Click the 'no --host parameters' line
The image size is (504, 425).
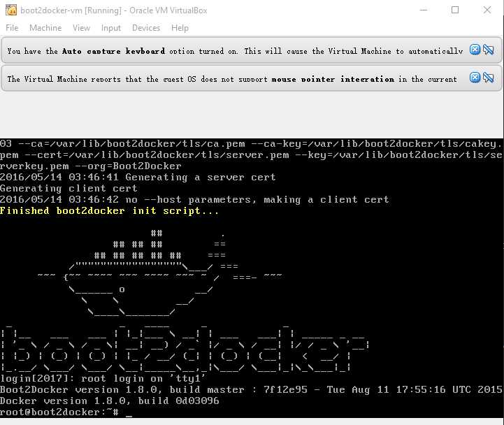194,200
